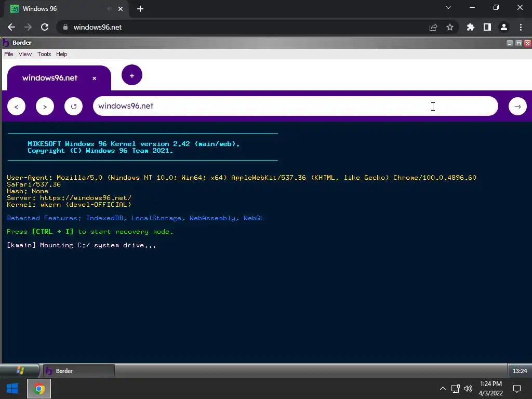Click the Chrome taskbar icon
This screenshot has width=532, height=399.
click(x=39, y=389)
